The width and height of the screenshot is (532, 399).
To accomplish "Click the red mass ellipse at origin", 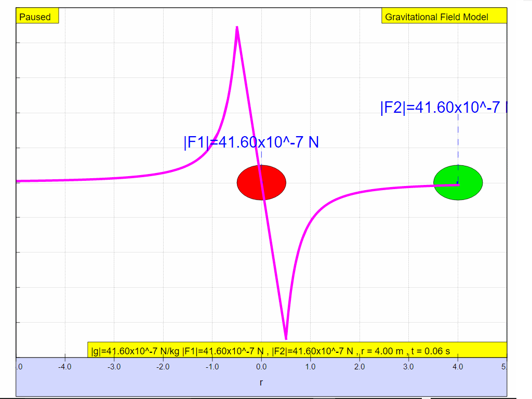I will point(261,182).
